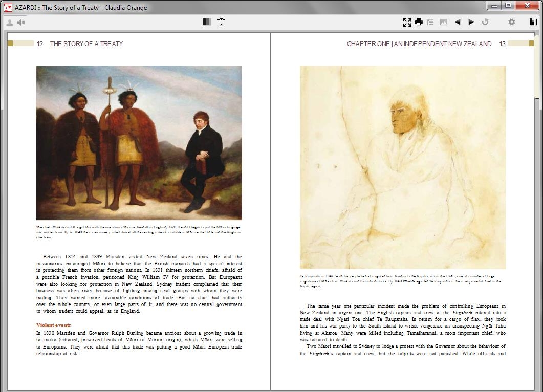
Task: Click the AZARDI application icon
Action: click(x=8, y=7)
